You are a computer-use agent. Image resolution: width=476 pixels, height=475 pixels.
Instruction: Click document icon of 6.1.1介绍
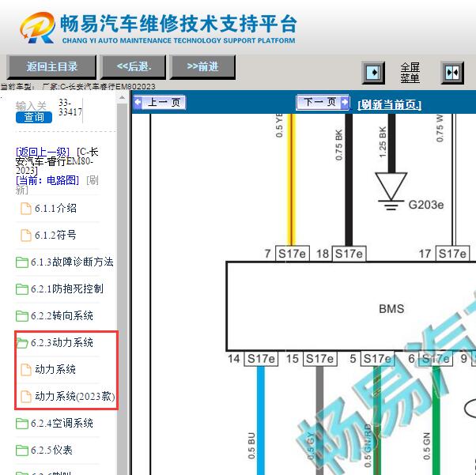click(26, 209)
